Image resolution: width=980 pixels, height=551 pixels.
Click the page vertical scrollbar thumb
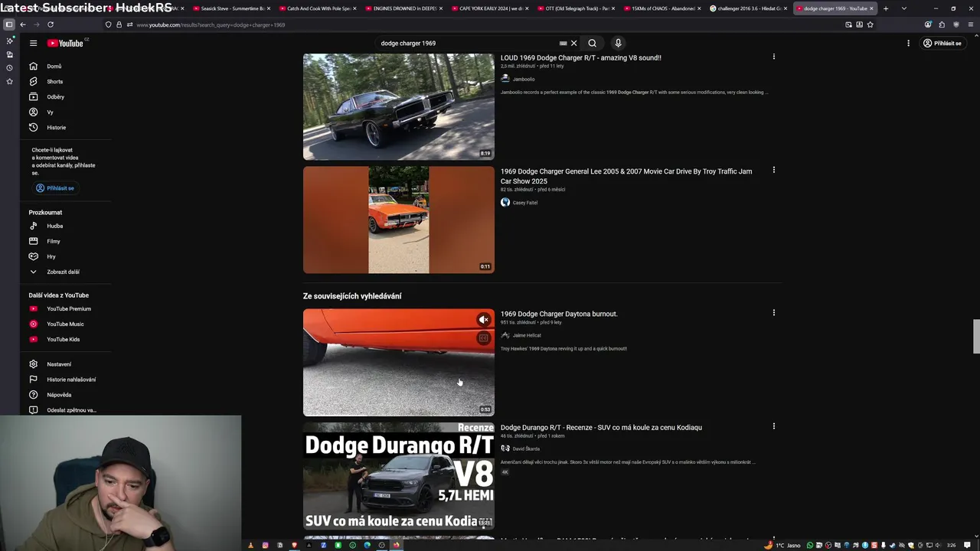(x=975, y=337)
